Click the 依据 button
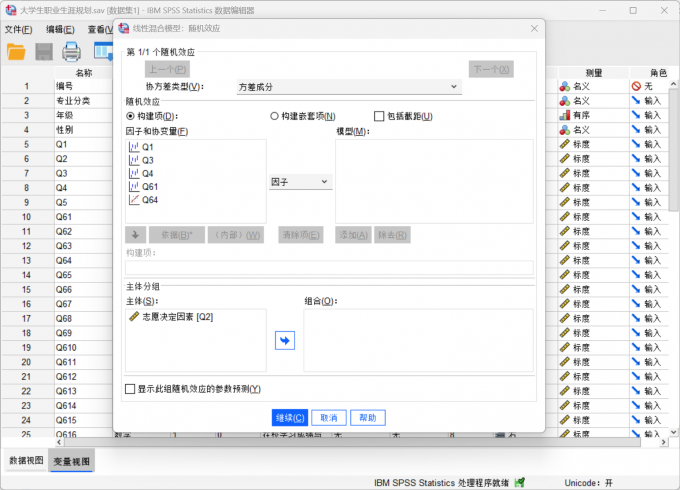Screen dimensions: 680x490 coord(177,235)
